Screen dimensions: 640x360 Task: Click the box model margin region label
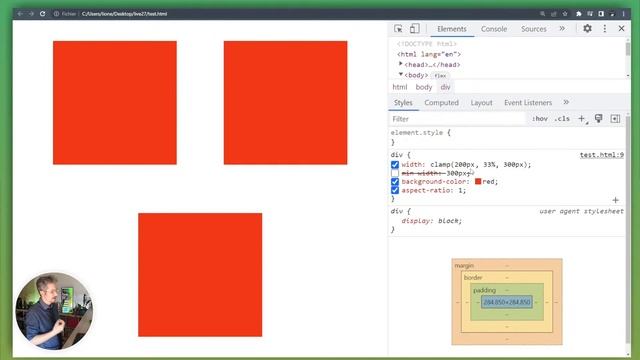point(464,265)
